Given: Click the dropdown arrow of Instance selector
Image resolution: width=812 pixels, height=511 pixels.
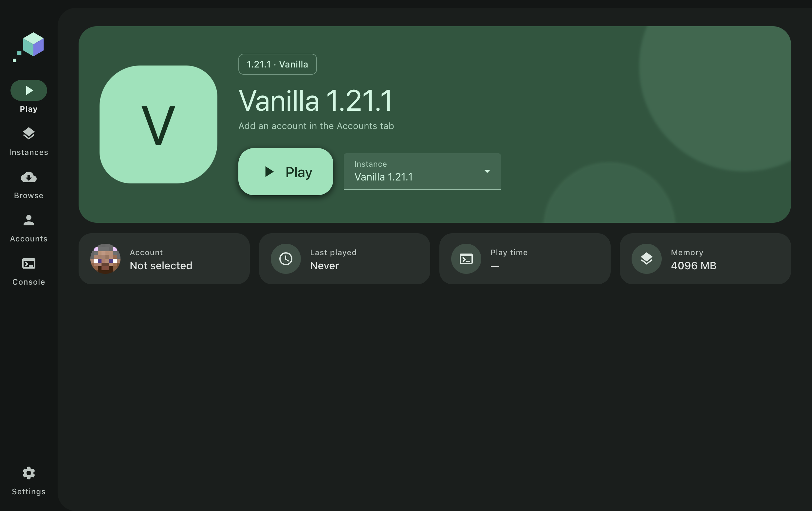Looking at the screenshot, I should (x=487, y=171).
